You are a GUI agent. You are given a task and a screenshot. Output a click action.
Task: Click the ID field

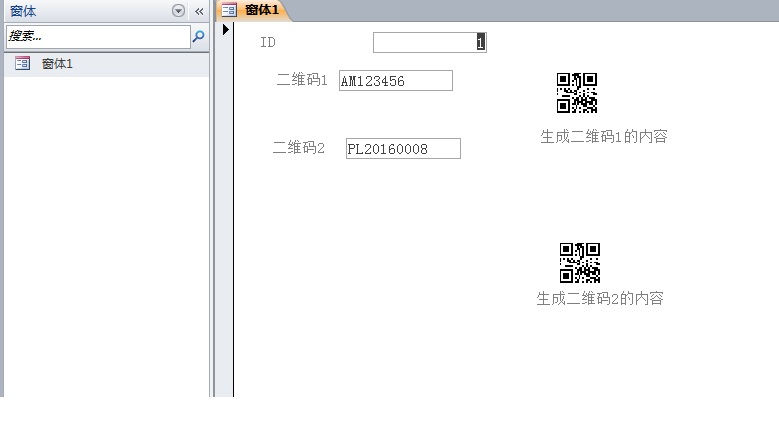click(430, 42)
